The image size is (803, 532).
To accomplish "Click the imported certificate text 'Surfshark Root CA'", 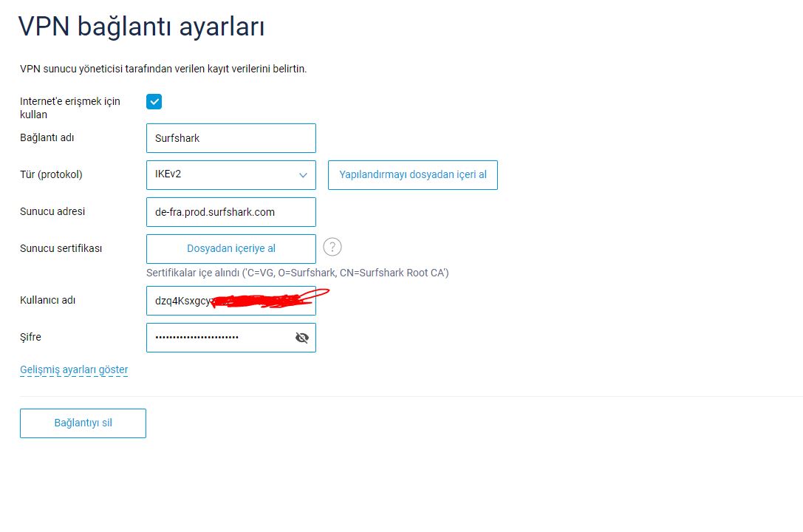I will click(x=402, y=273).
